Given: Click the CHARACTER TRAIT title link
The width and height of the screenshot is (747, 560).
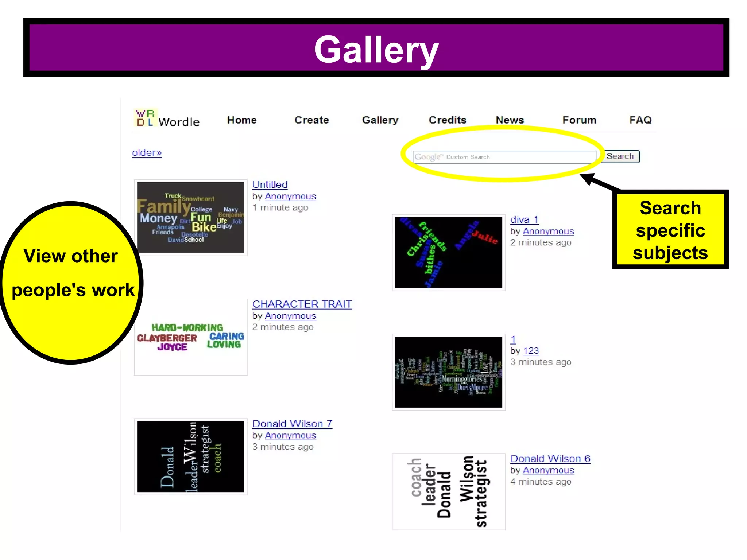Looking at the screenshot, I should [x=302, y=304].
